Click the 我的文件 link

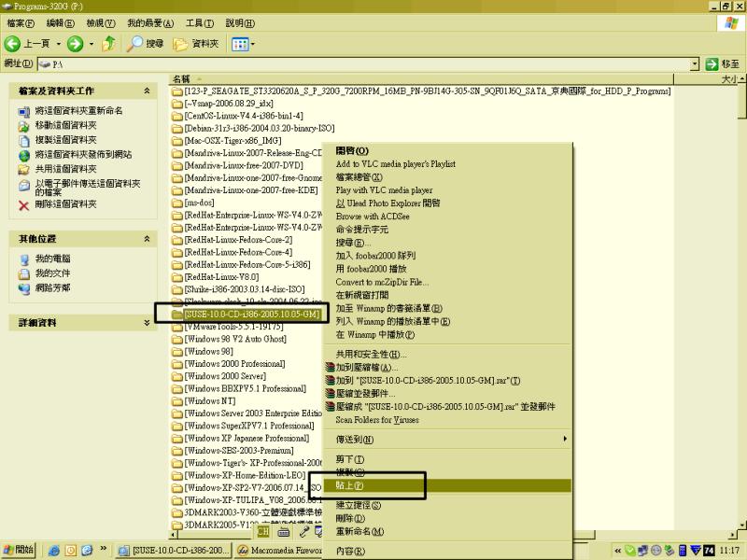pyautogui.click(x=52, y=273)
